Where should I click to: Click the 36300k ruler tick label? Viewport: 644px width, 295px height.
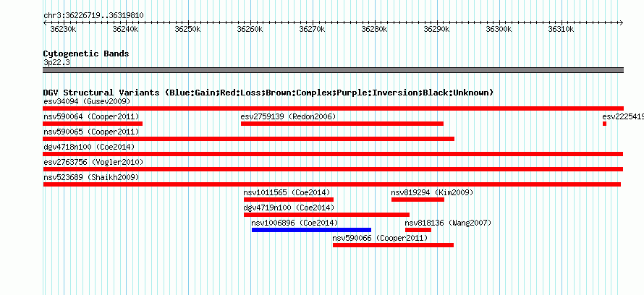click(x=499, y=30)
